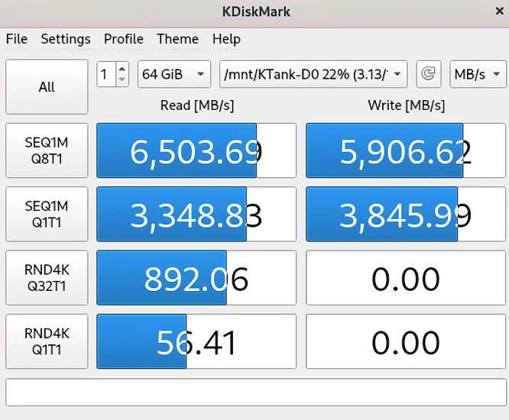Open the Help menu
The image size is (509, 420).
tap(226, 39)
